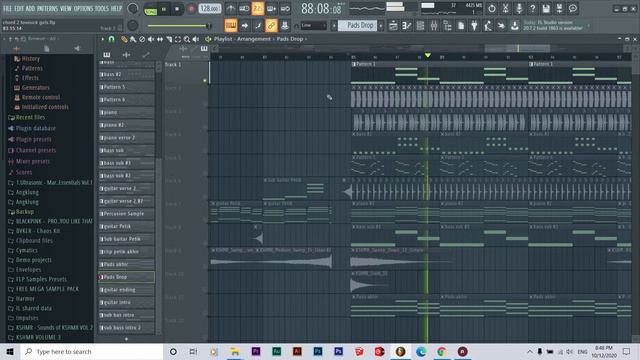640x360 pixels.
Task: Open the Line snap selector dropdown
Action: coord(313,26)
